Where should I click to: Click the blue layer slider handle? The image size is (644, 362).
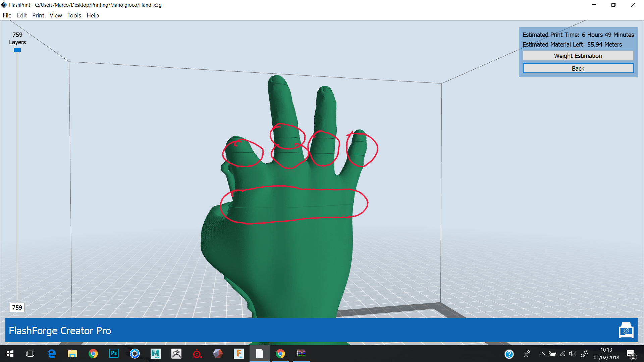click(x=17, y=50)
